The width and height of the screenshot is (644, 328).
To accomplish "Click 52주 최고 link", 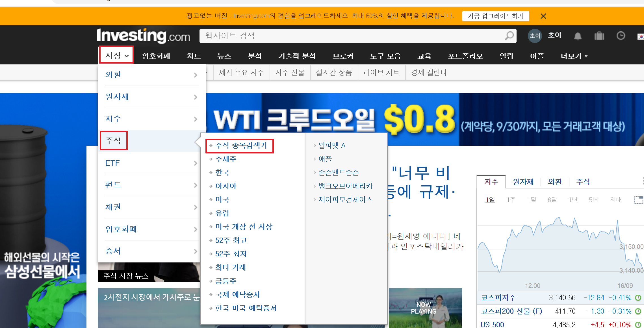I will [231, 240].
